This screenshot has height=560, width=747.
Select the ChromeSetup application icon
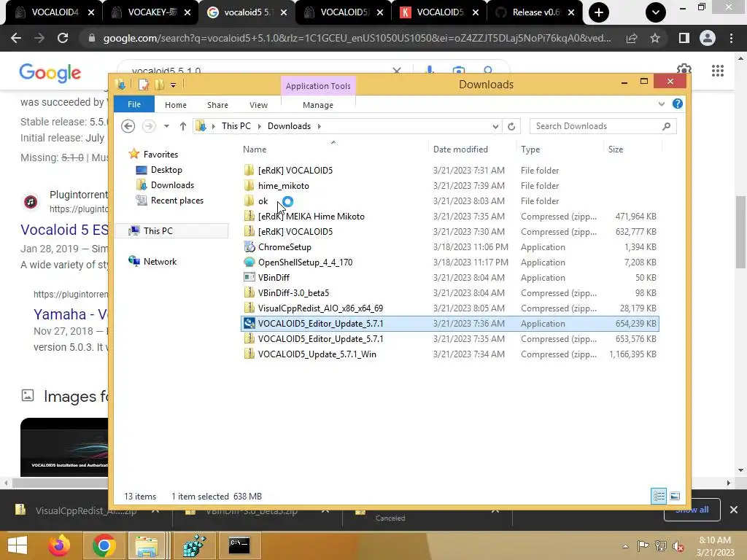pos(249,246)
